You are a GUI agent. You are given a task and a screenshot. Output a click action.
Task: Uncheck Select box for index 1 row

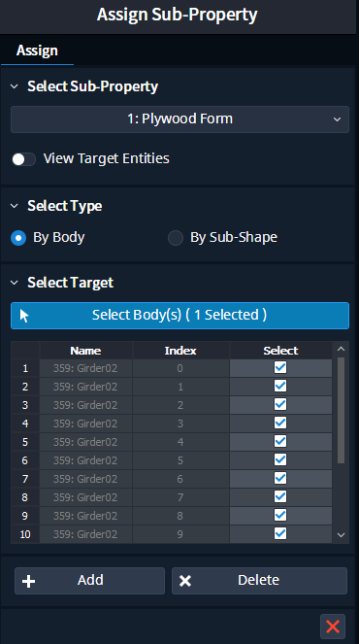[x=280, y=386]
